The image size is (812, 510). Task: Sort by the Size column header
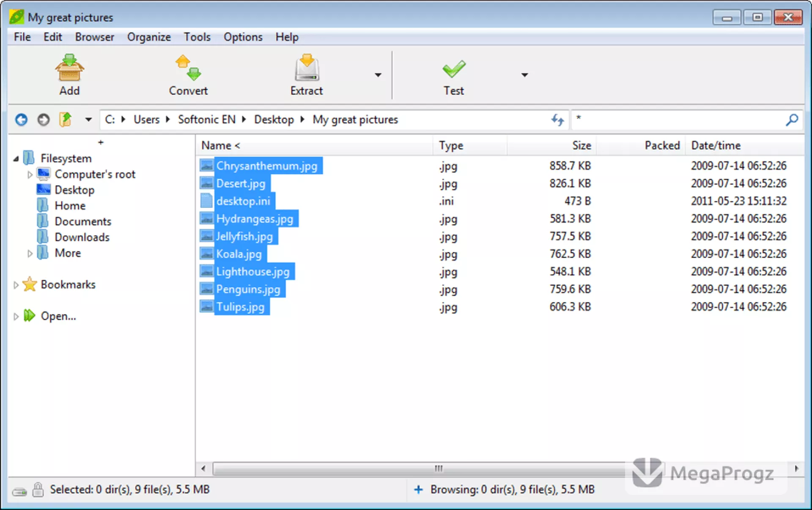[x=551, y=145]
